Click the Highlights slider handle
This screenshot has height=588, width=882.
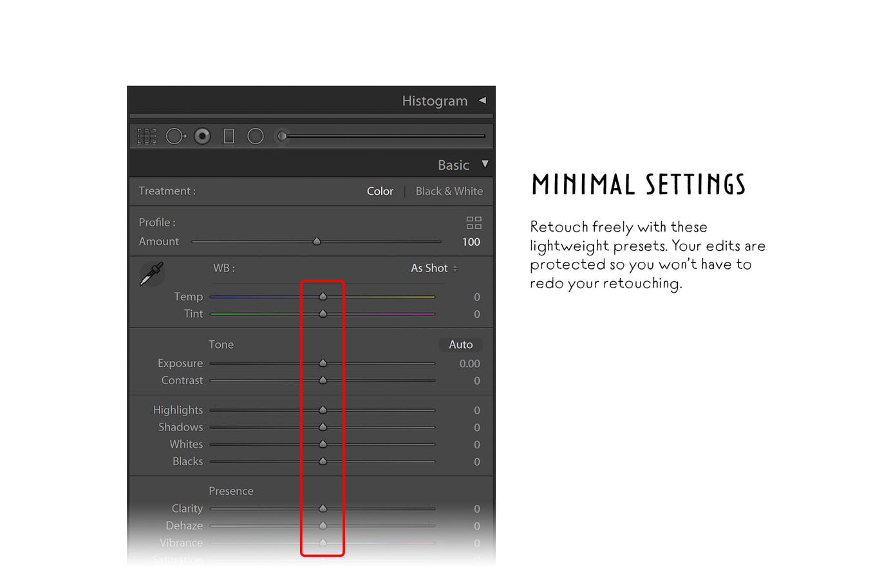(323, 410)
